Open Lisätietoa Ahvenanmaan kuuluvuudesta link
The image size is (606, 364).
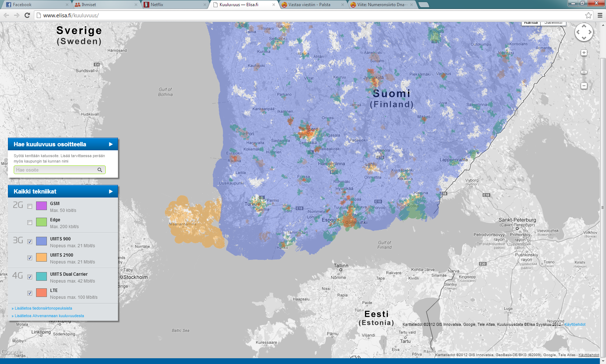pos(49,316)
